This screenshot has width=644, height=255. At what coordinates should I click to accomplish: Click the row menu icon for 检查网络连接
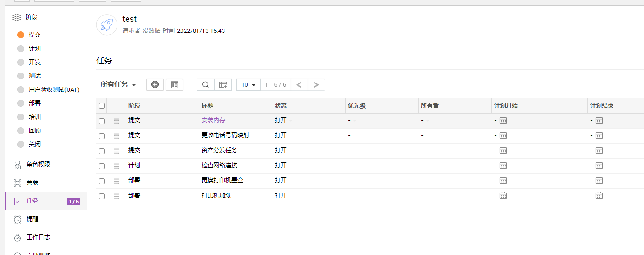pyautogui.click(x=117, y=166)
